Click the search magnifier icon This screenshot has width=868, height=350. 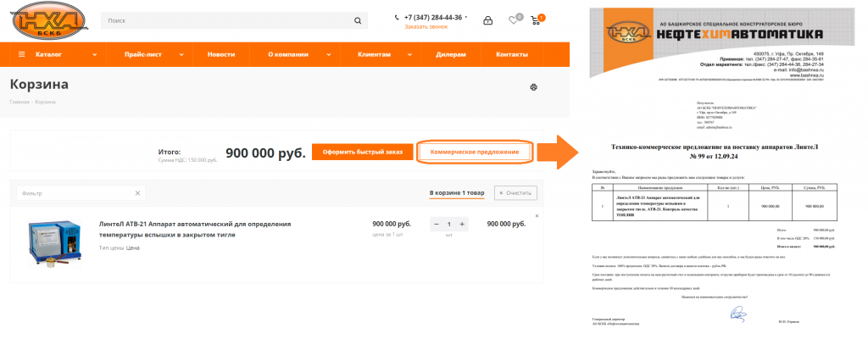[x=358, y=21]
